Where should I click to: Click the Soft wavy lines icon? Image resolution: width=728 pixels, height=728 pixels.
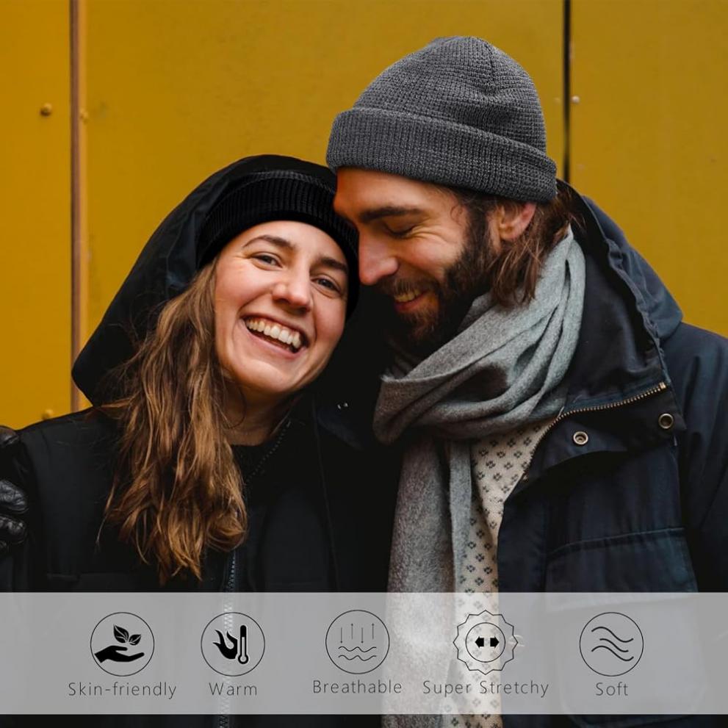click(611, 644)
